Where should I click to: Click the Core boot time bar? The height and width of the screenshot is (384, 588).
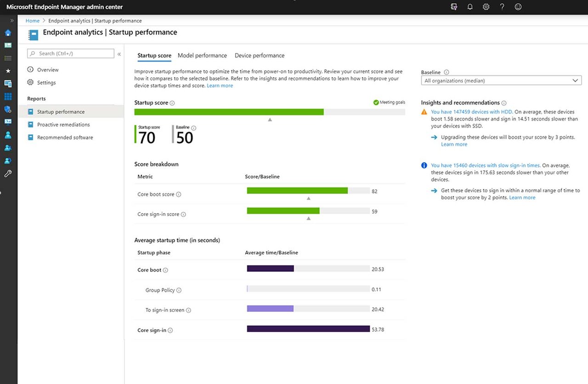tap(270, 269)
